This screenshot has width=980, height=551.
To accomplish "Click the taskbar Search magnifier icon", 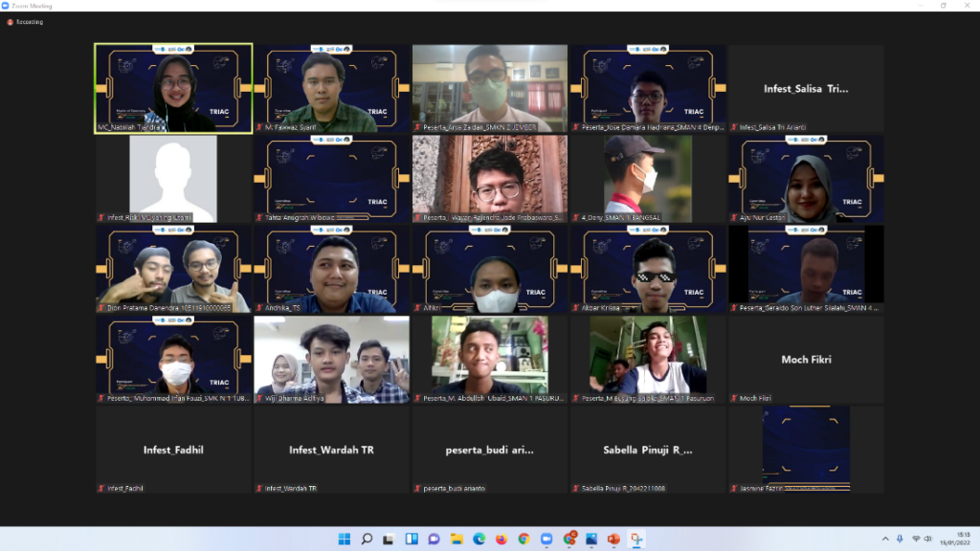I will (367, 540).
